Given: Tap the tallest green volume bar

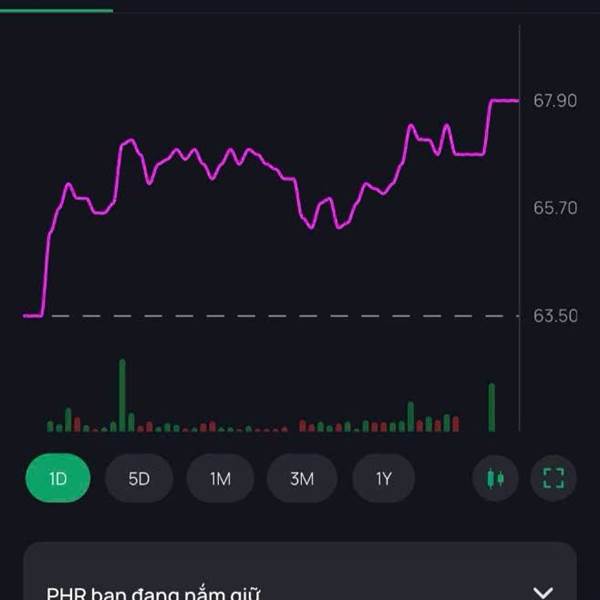Looking at the screenshot, I should point(122,395).
